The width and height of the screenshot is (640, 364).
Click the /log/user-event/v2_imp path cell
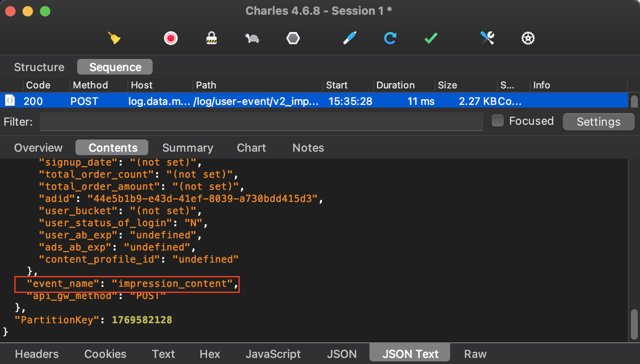[x=256, y=101]
